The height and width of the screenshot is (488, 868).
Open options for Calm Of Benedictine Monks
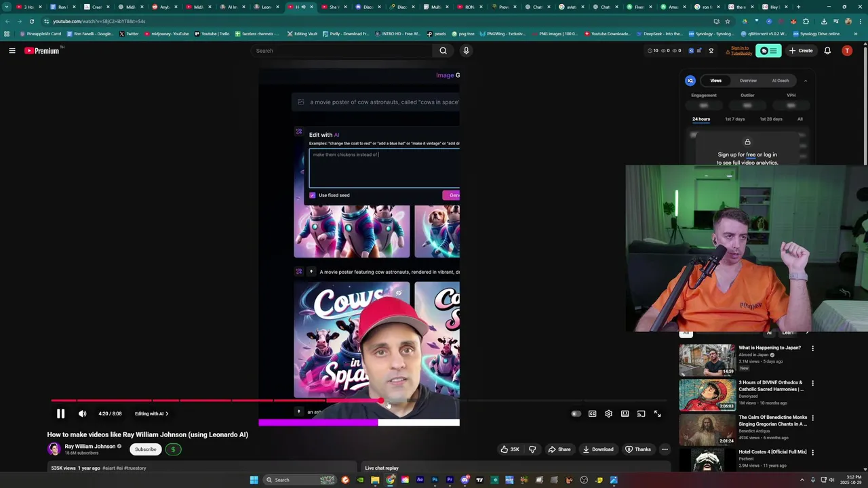(x=812, y=418)
